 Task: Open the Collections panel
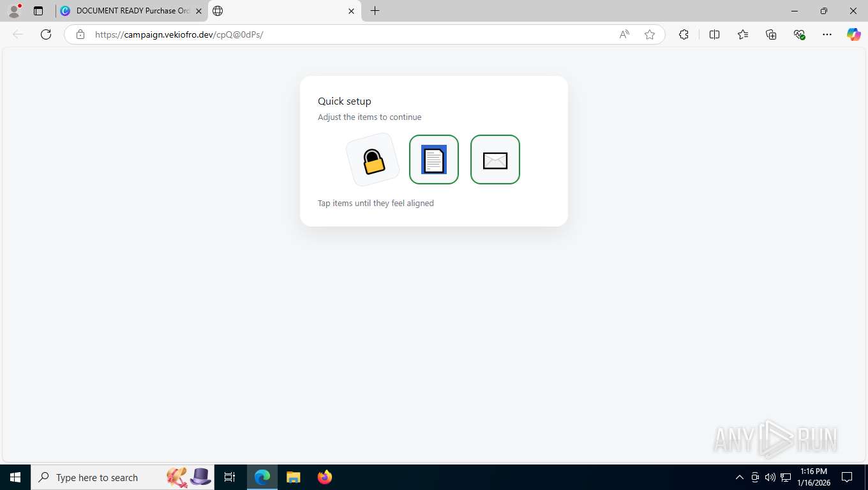click(771, 34)
